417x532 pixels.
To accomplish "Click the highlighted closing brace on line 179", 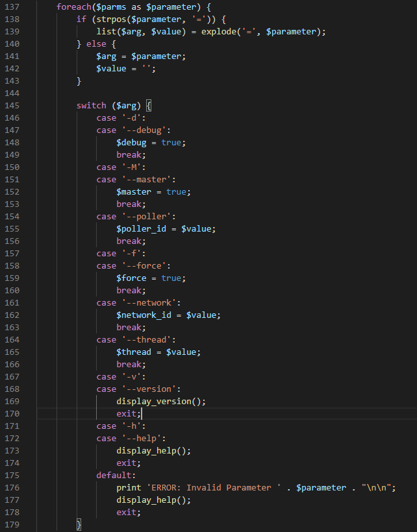I will pyautogui.click(x=79, y=525).
